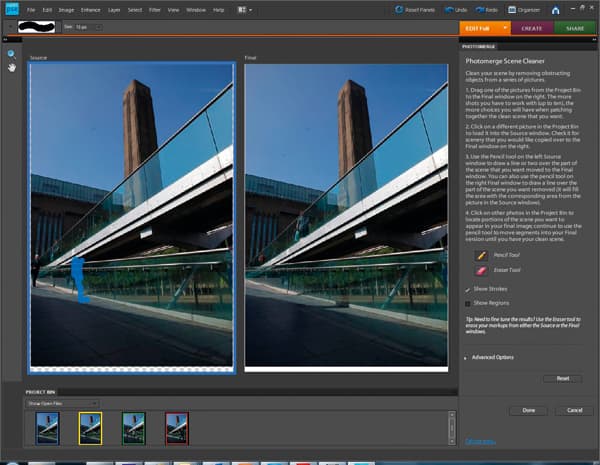
Task: Click the Photomerge panel tab
Action: pos(478,46)
